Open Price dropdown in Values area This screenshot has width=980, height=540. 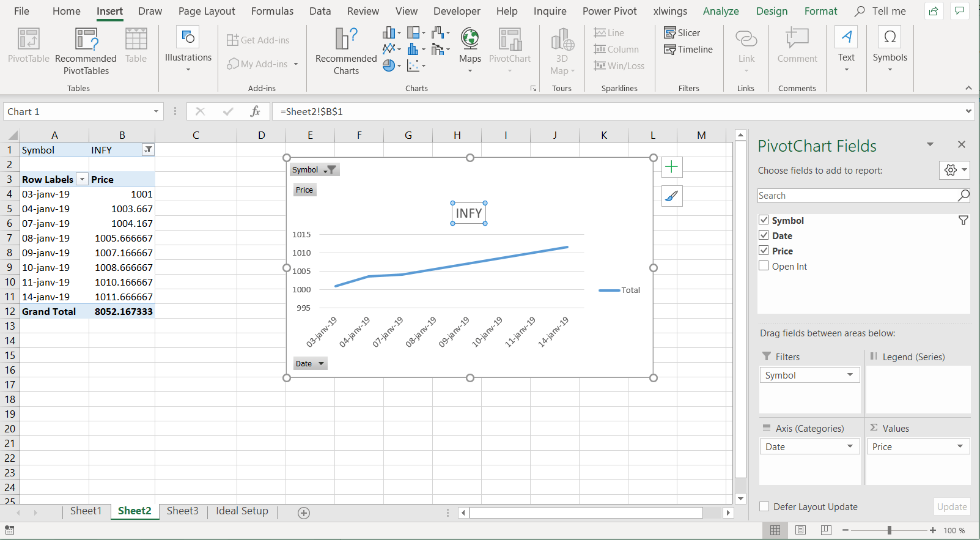(960, 446)
